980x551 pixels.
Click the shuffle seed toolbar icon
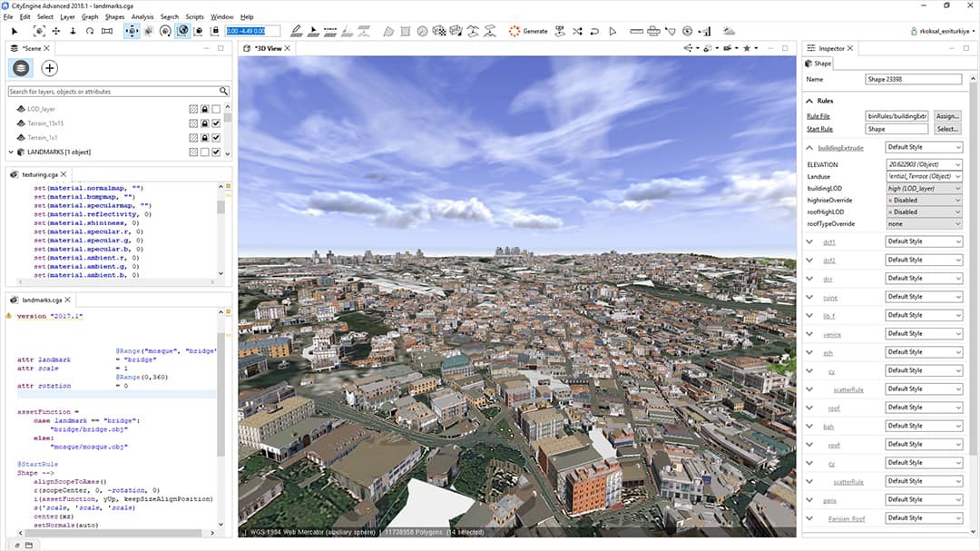[577, 31]
